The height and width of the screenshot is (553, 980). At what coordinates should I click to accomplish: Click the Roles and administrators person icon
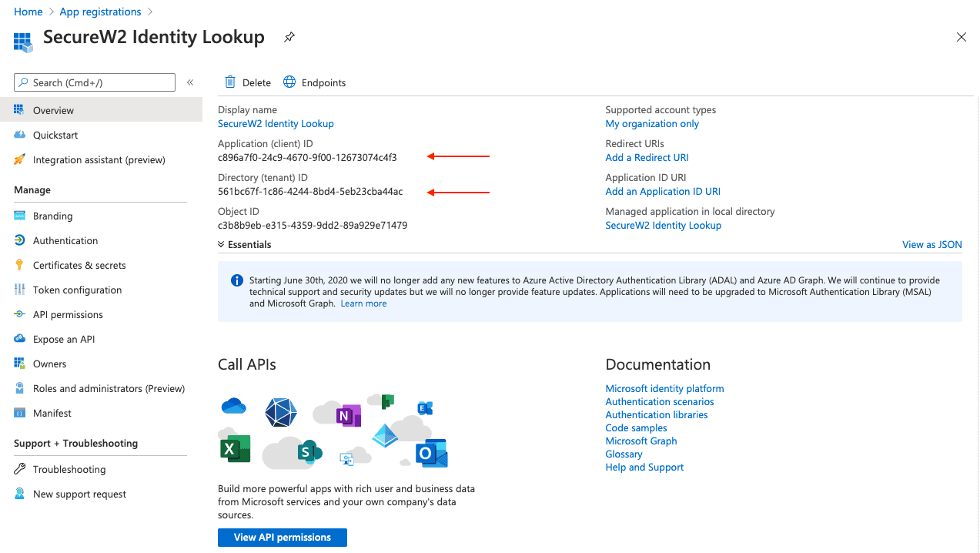19,388
